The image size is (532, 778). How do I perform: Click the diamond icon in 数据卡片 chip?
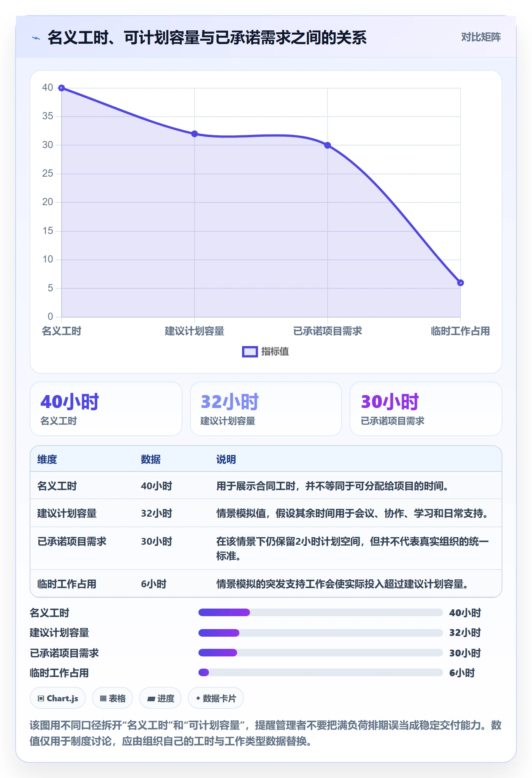click(x=198, y=698)
